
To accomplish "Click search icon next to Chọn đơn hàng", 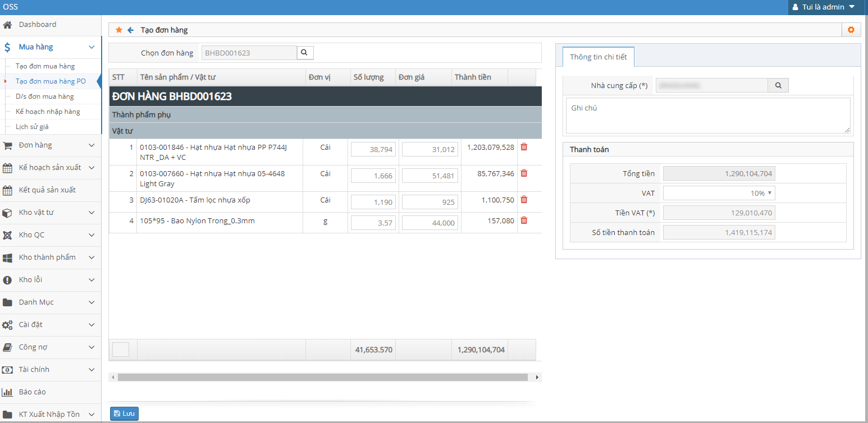I will [x=305, y=53].
